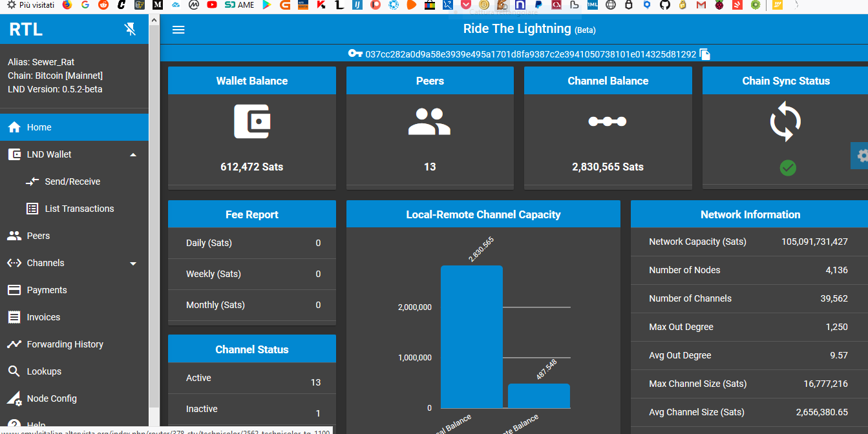
Task: Click the RTL logo
Action: point(25,29)
